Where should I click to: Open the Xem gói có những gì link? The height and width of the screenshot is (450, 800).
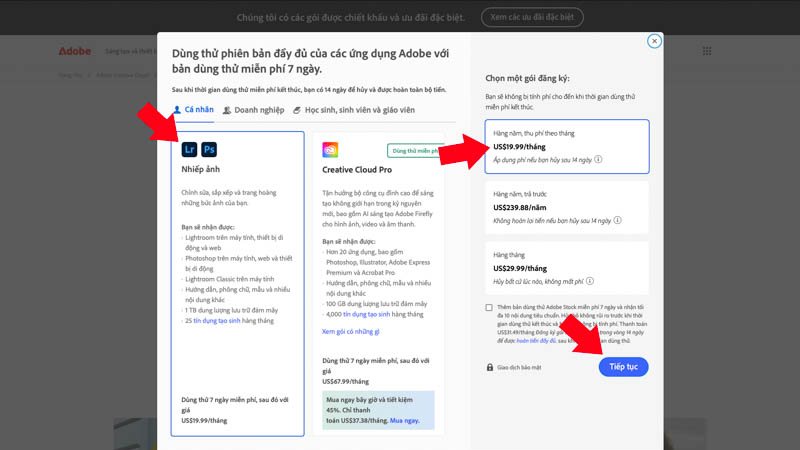[351, 332]
